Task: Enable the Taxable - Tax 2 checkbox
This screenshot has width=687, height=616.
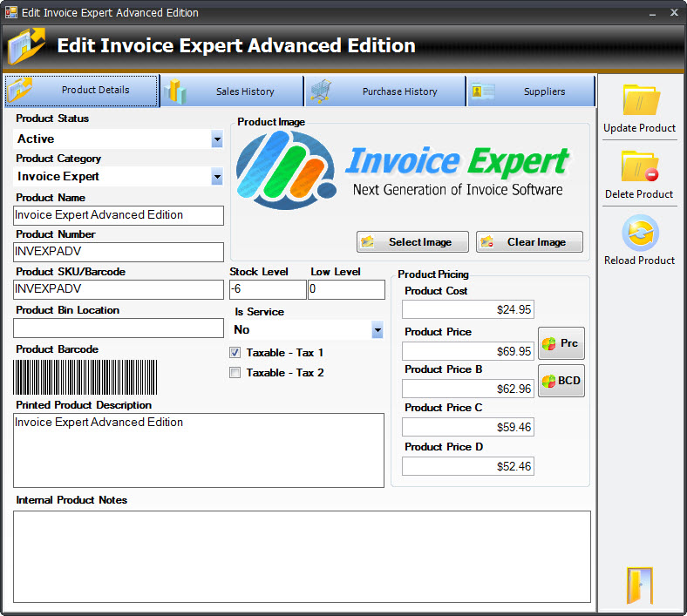Action: click(235, 373)
